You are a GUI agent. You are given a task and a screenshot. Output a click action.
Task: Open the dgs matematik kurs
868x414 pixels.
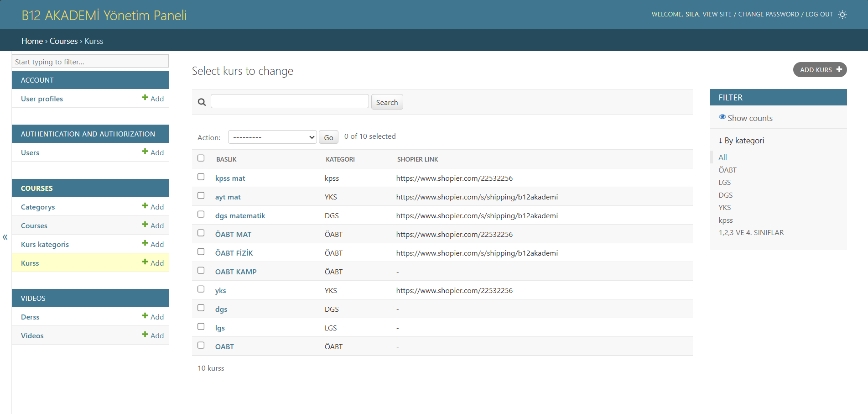[240, 216]
